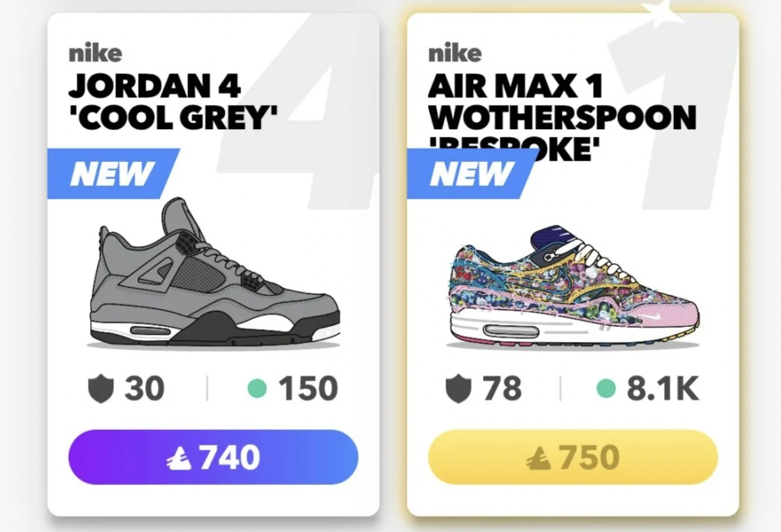The image size is (781, 532).
Task: Click the shield icon beside 30
Action: (101, 389)
